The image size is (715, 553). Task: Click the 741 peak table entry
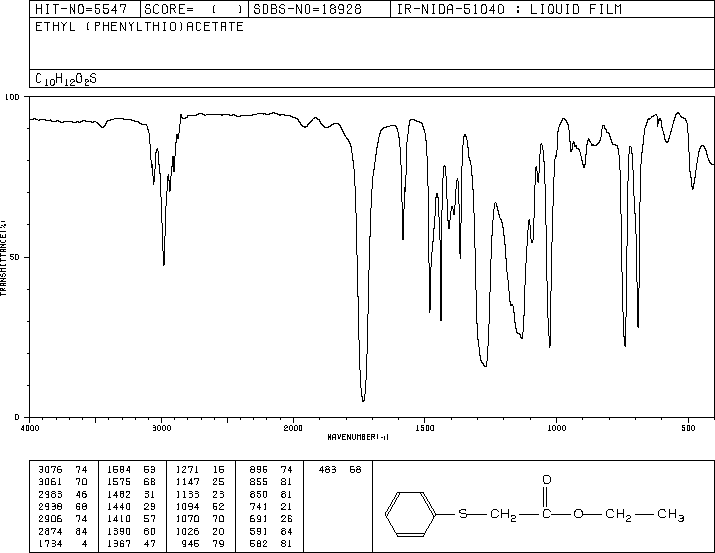(x=271, y=506)
